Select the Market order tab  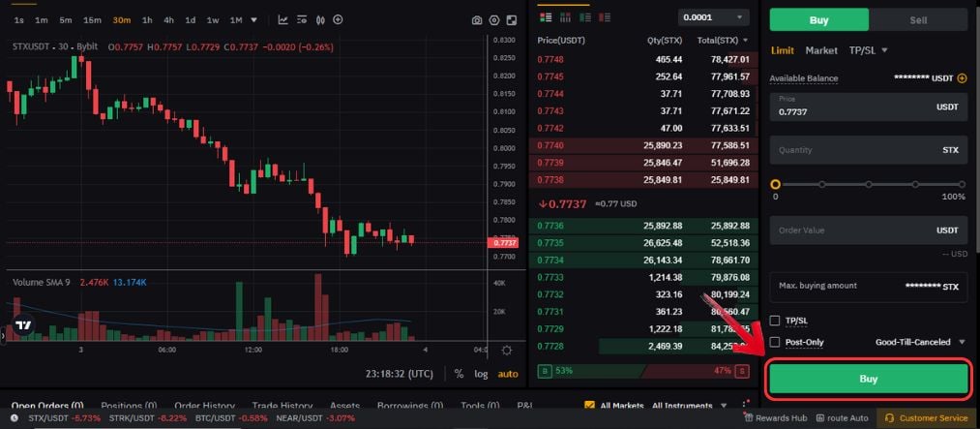click(x=821, y=50)
